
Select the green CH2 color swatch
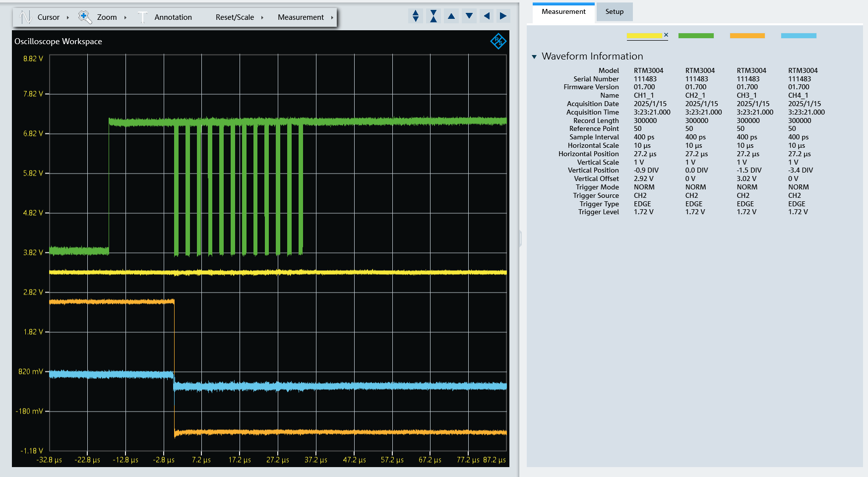point(696,36)
